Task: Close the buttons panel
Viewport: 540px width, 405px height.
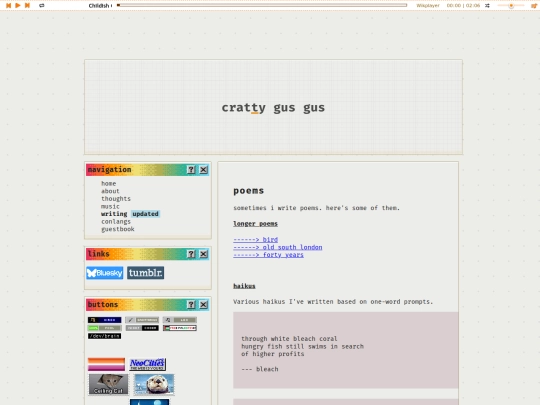Action: coord(204,304)
